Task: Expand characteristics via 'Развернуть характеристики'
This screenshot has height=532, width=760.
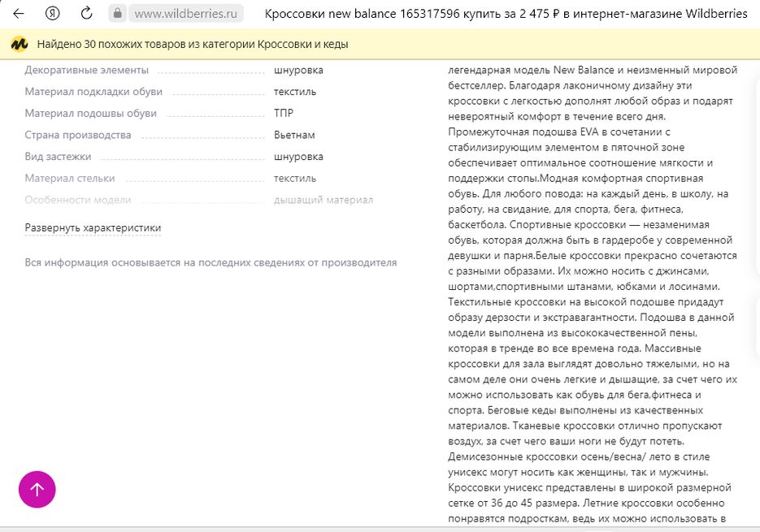Action: [x=93, y=228]
